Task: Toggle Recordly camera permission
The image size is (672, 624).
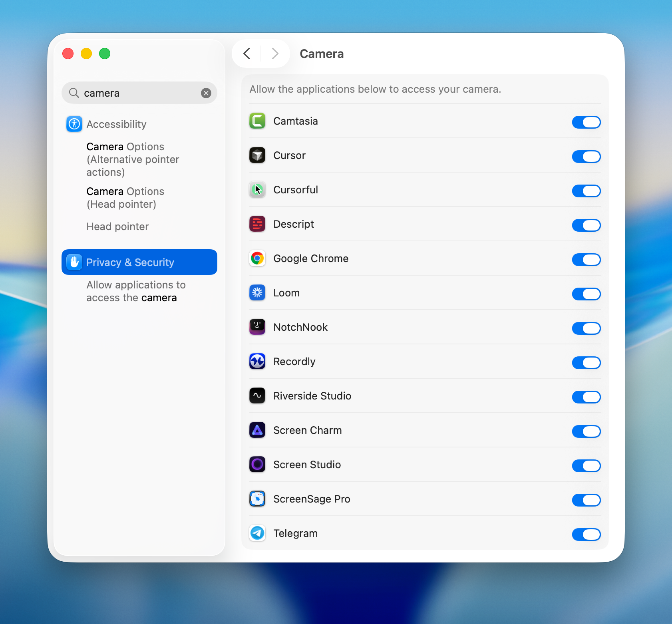Action: coord(586,363)
